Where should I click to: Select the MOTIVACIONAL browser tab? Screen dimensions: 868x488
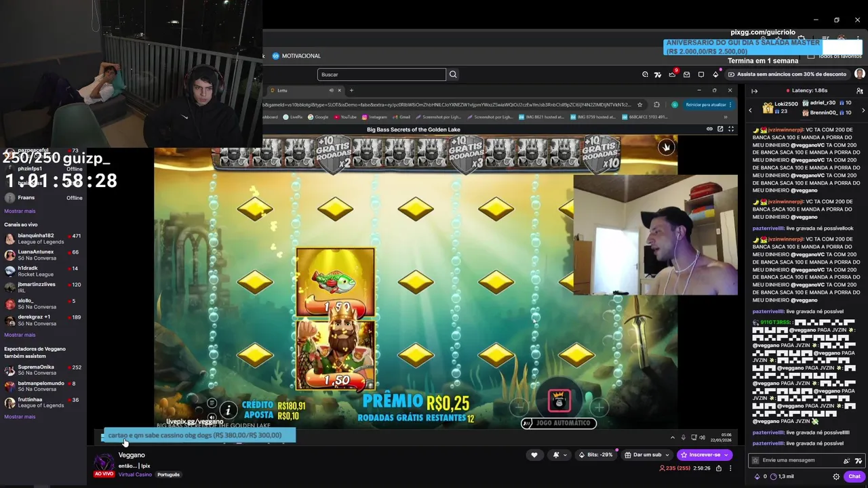(296, 56)
